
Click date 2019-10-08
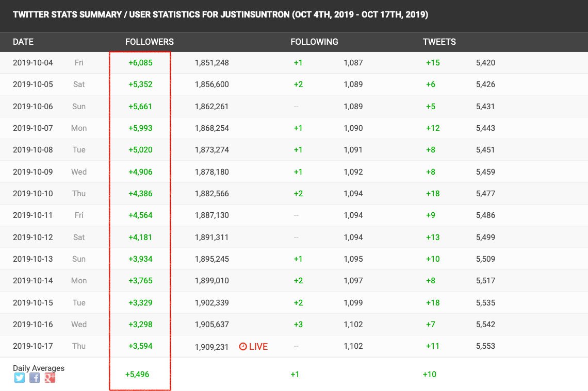coord(33,150)
